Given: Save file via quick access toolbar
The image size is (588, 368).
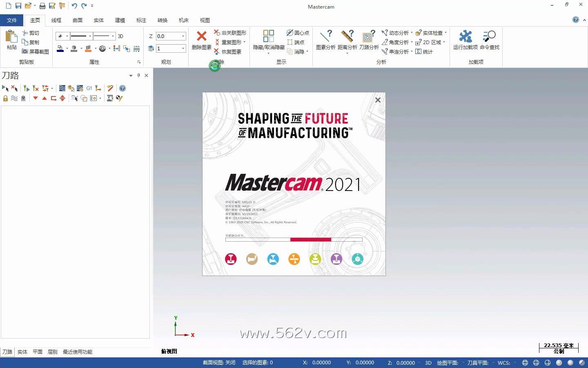Looking at the screenshot, I should pyautogui.click(x=18, y=6).
